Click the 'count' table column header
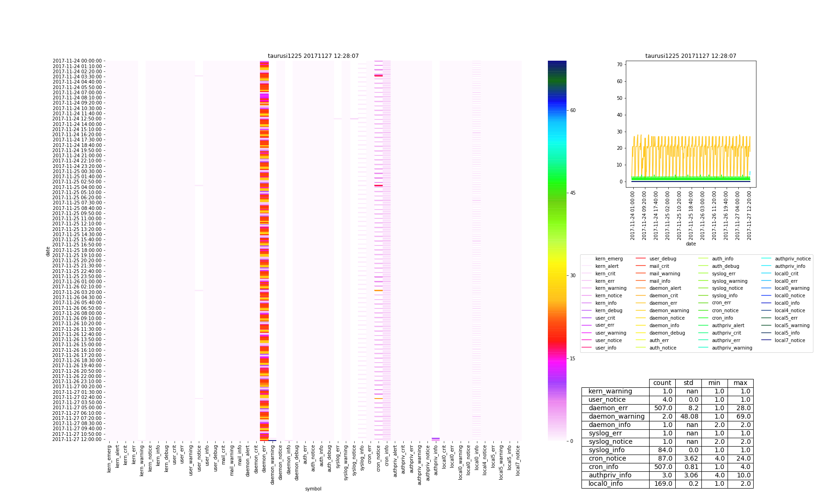 click(x=662, y=383)
